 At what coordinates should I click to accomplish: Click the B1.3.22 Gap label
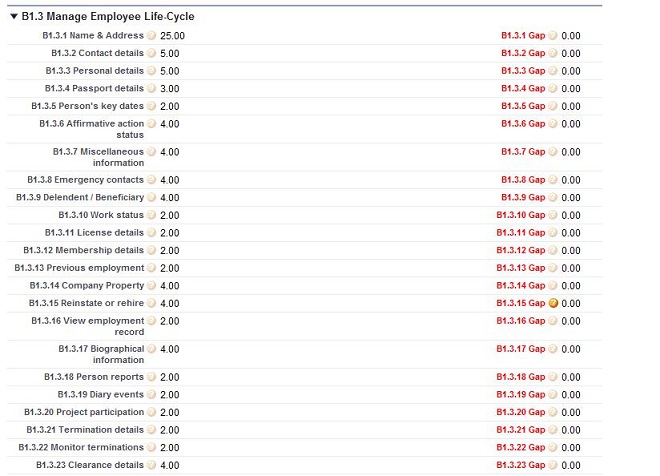coord(521,447)
